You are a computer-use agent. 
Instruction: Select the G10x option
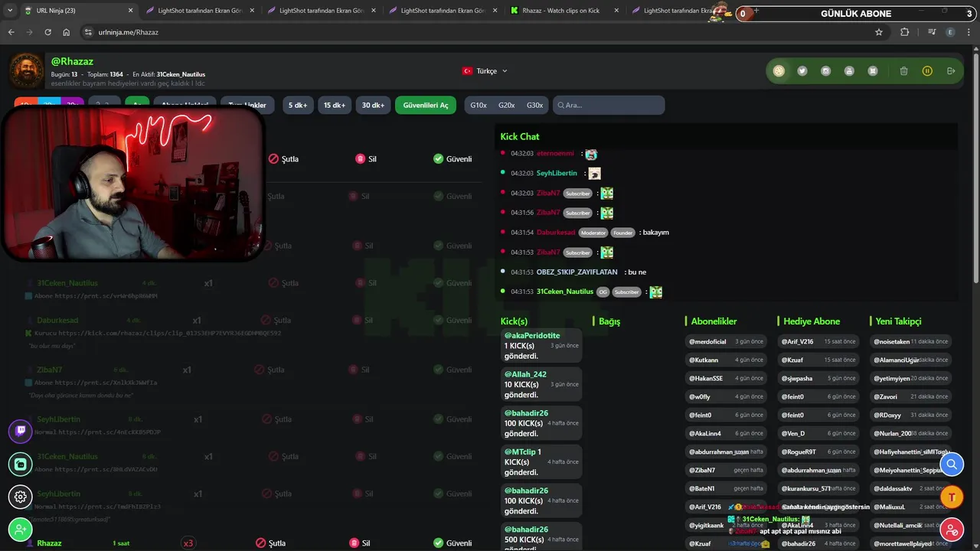point(479,105)
